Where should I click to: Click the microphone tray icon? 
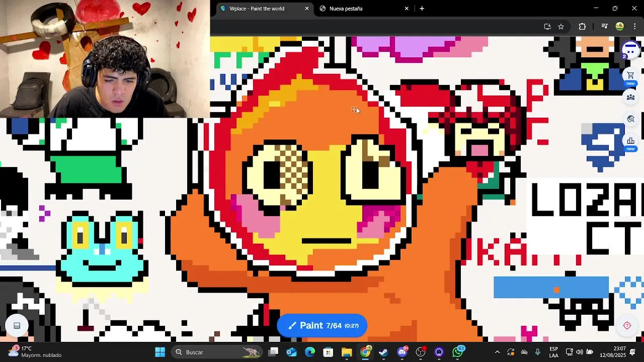(538, 352)
